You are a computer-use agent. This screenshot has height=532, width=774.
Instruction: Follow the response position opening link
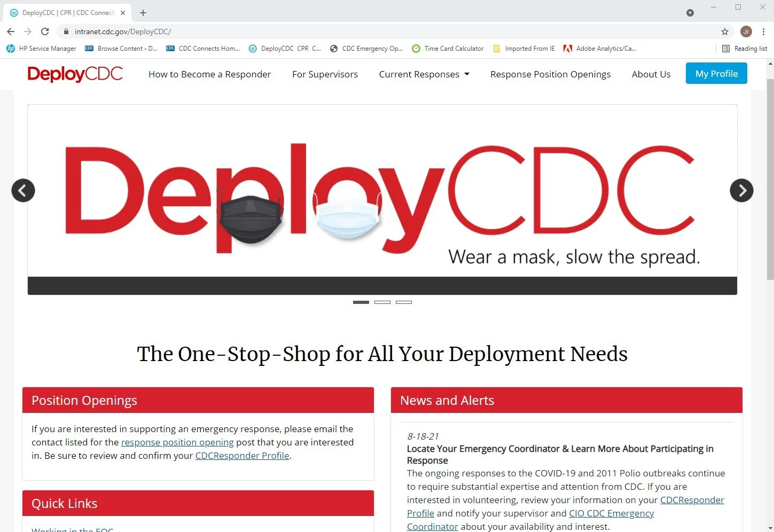tap(177, 442)
